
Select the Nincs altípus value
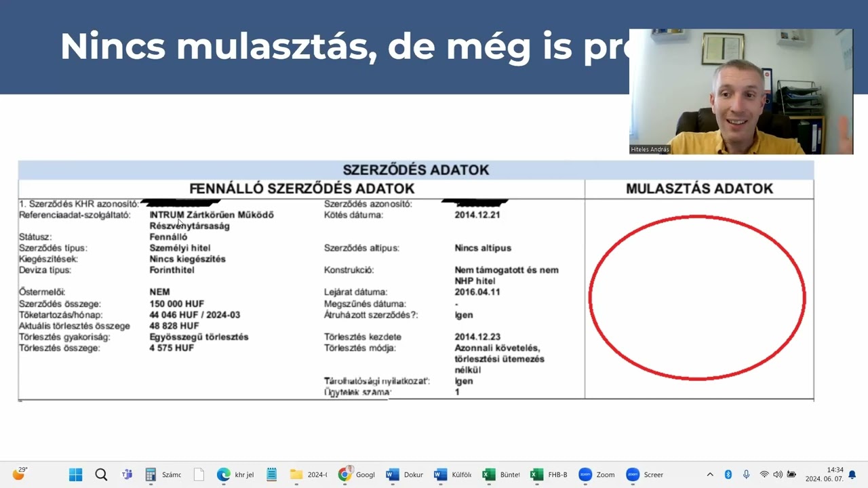click(x=483, y=248)
